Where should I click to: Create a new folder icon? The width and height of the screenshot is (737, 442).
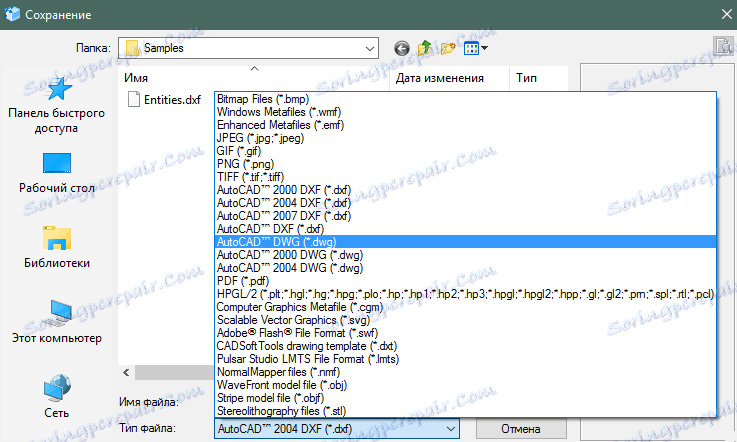(448, 48)
